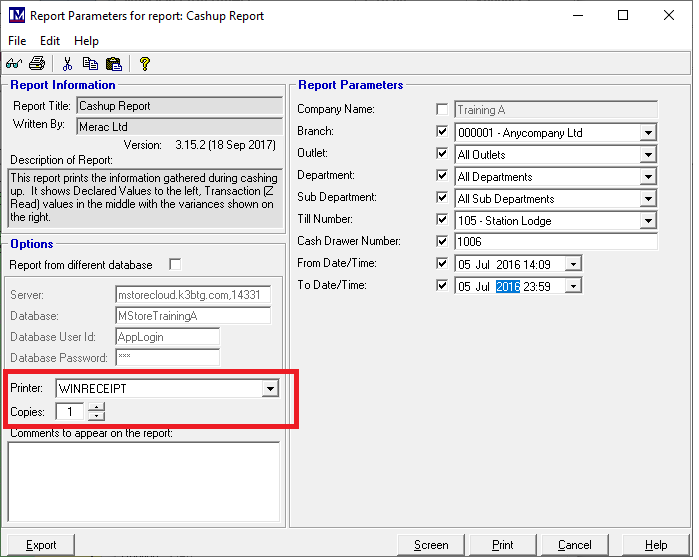Click the 14:09 time in From Date/Time
The image size is (699, 560).
pos(537,264)
